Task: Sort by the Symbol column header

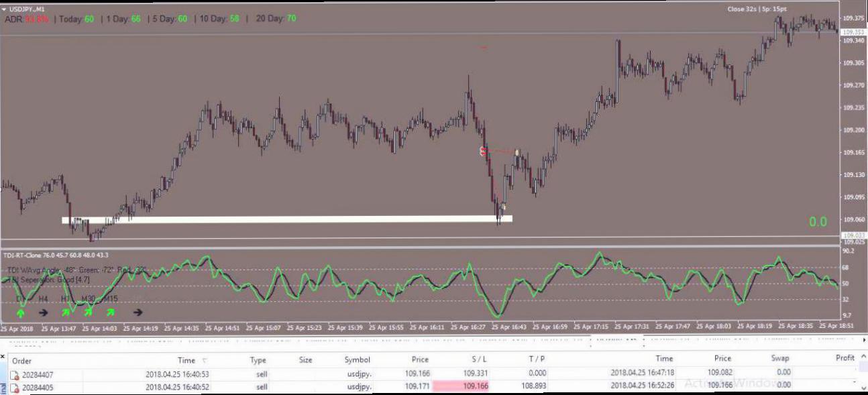Action: pyautogui.click(x=358, y=360)
